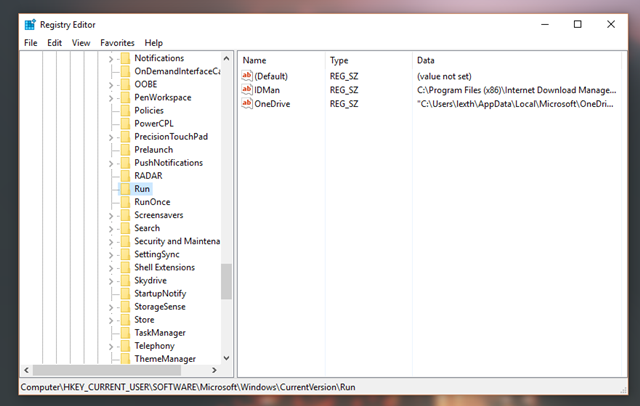Click the Prelaunch folder icon
Viewport: 640px width, 406px height.
pos(125,149)
